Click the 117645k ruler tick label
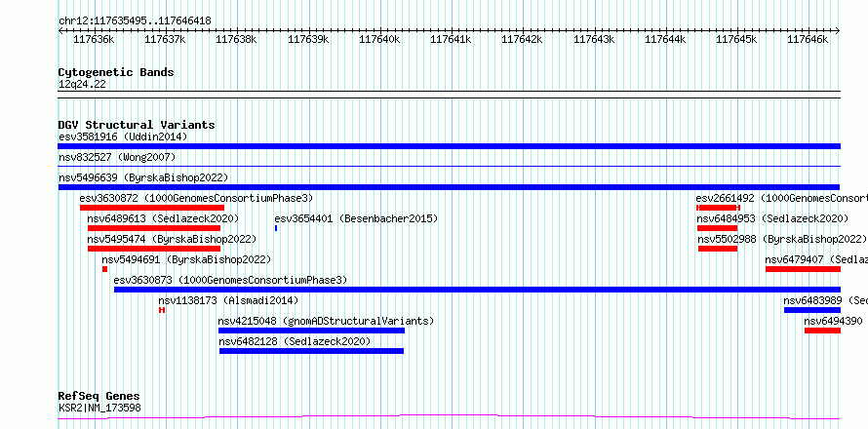Screen dimensions: 868x429 (x=736, y=39)
